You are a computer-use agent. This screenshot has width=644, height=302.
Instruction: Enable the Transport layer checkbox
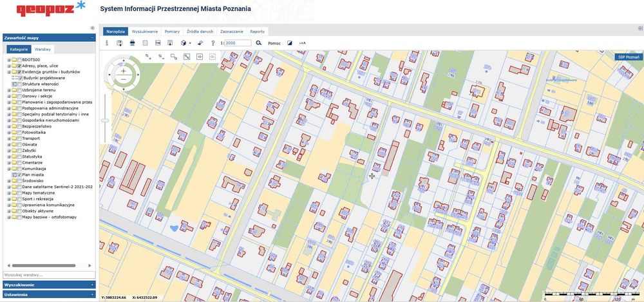[x=19, y=138]
